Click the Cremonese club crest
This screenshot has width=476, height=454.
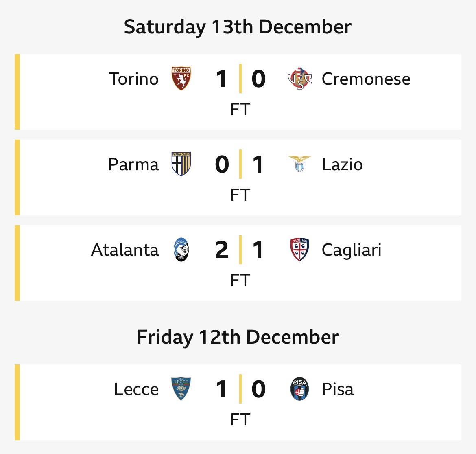point(299,79)
